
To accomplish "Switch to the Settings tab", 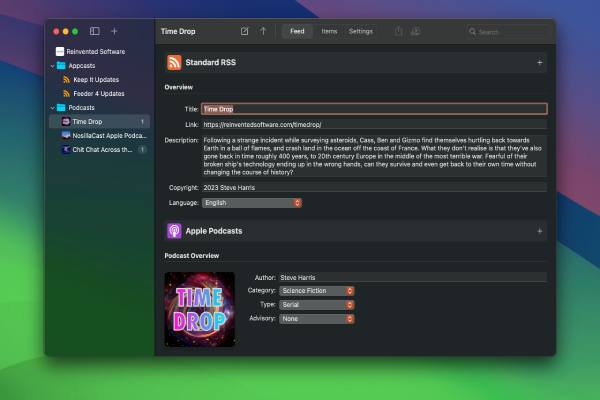I will click(x=360, y=31).
